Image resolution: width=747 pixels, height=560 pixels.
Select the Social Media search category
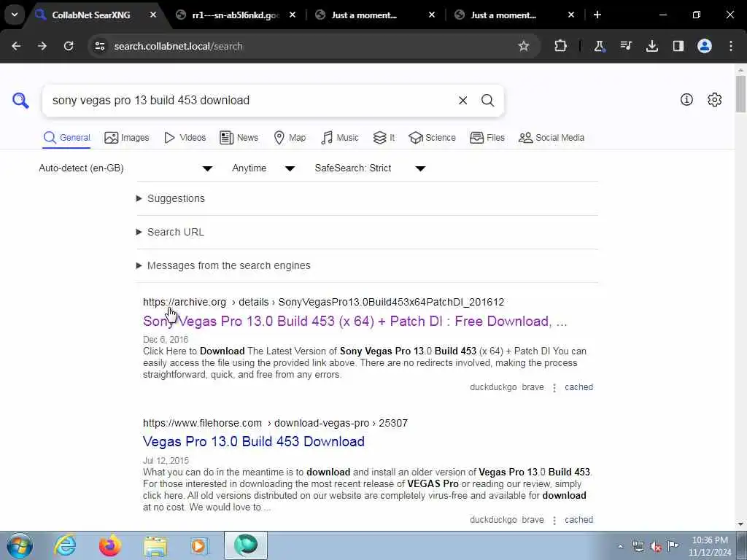[x=551, y=138]
